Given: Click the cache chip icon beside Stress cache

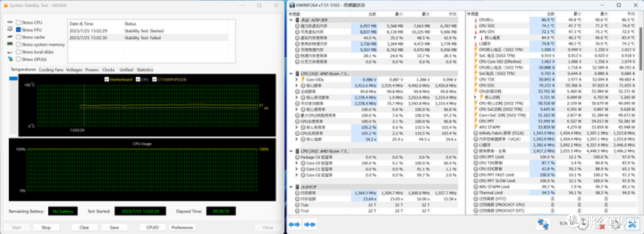Looking at the screenshot, I should point(10,38).
